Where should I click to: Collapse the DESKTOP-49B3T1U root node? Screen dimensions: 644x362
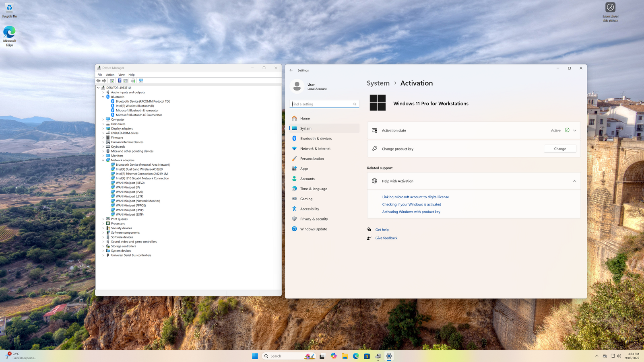coord(98,88)
